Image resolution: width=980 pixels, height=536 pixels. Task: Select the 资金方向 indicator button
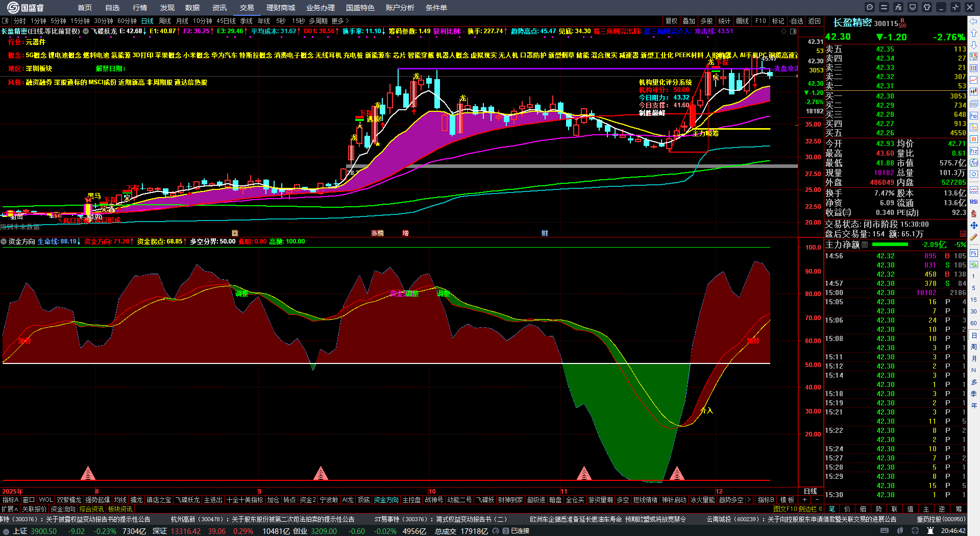pos(386,500)
